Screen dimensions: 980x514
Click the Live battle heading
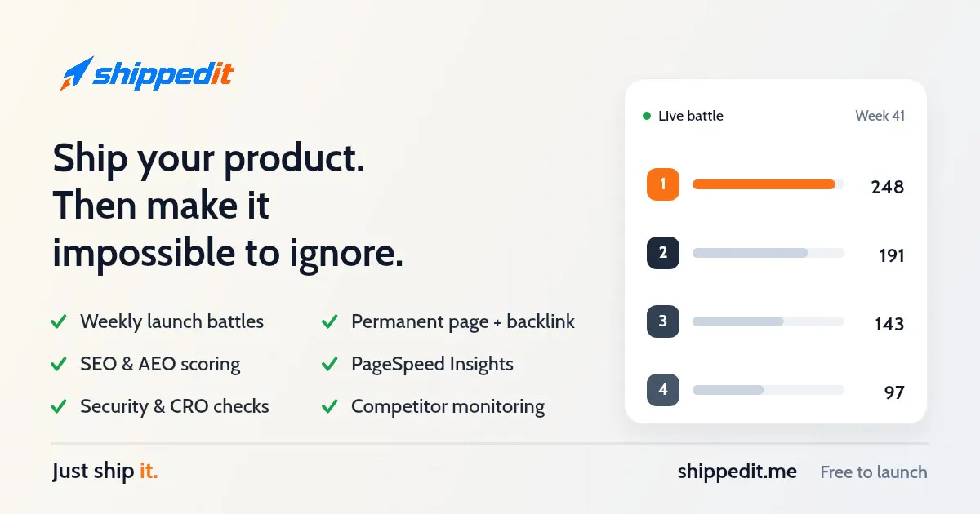(x=691, y=116)
